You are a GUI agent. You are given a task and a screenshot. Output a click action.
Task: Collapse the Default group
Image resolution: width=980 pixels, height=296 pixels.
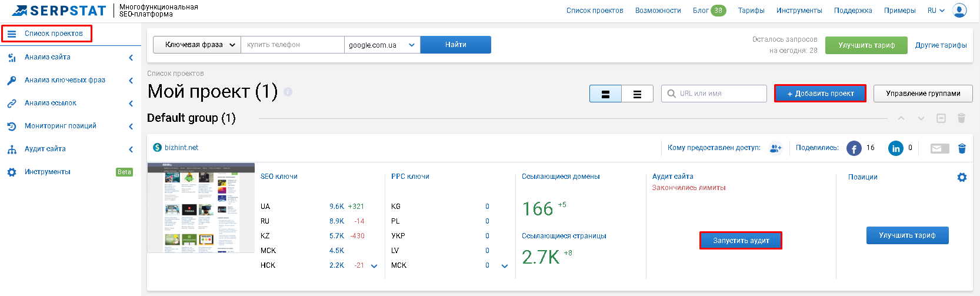941,118
